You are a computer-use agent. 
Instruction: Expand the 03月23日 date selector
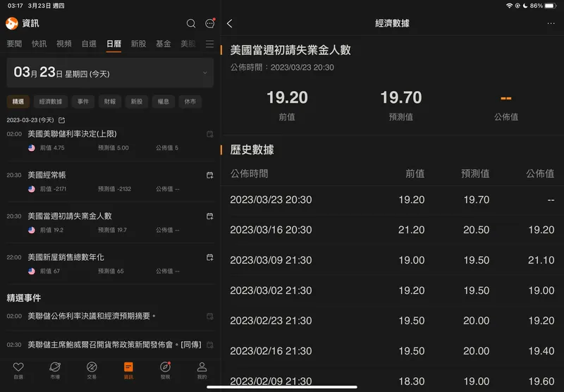point(110,73)
